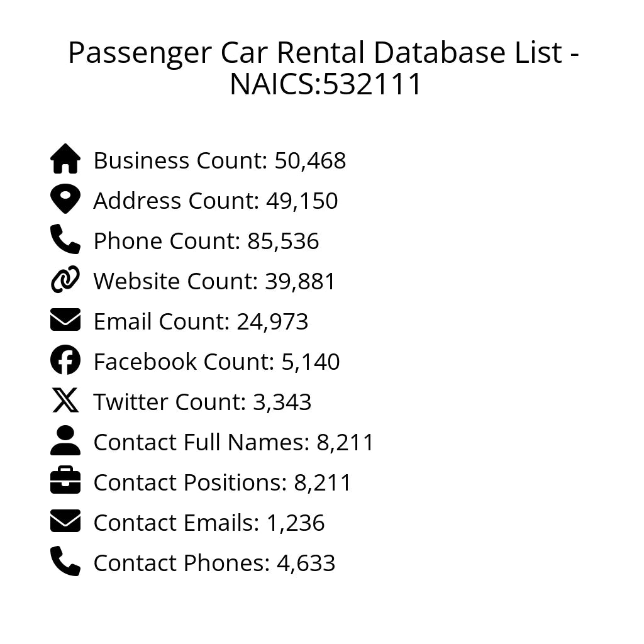Click the envelope icon beside Contact Emails
Screen dimensions: 644x644
[x=65, y=521]
